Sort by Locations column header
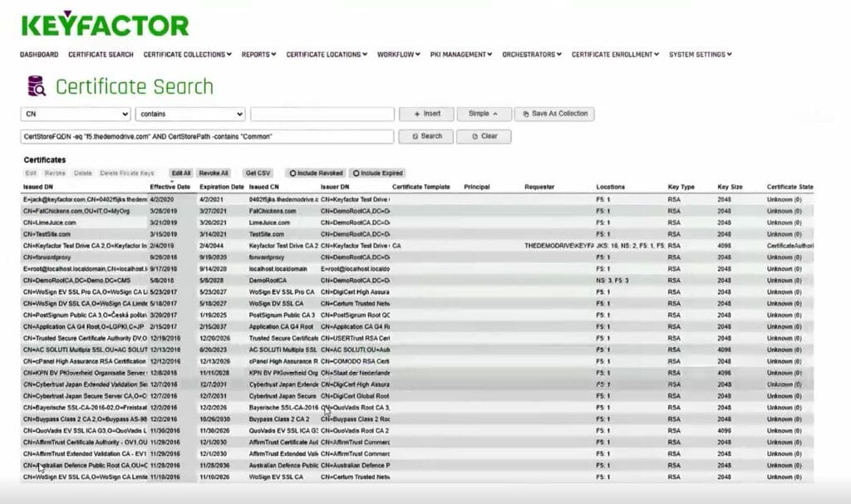851x504 pixels. [x=610, y=187]
